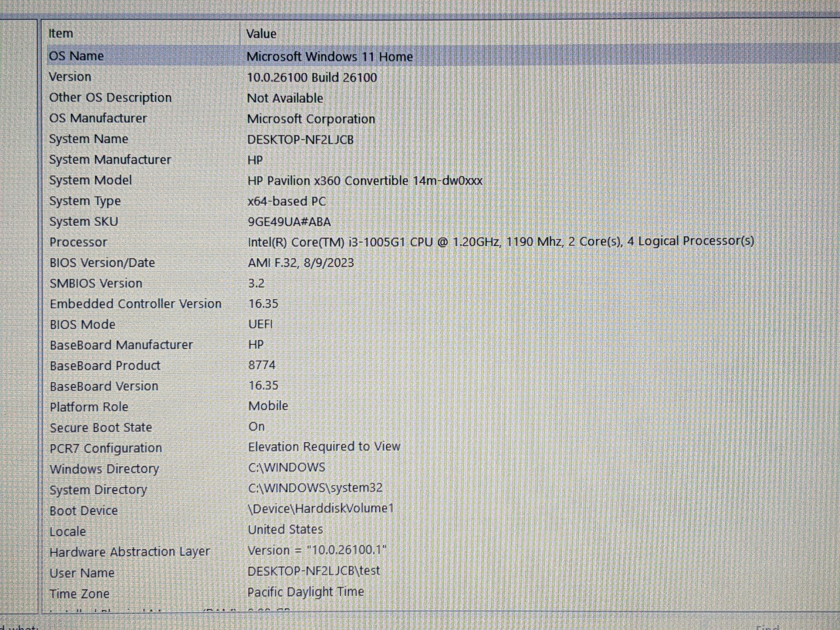This screenshot has height=630, width=840.
Task: Click the SMBIOS Version entry
Action: [x=96, y=283]
